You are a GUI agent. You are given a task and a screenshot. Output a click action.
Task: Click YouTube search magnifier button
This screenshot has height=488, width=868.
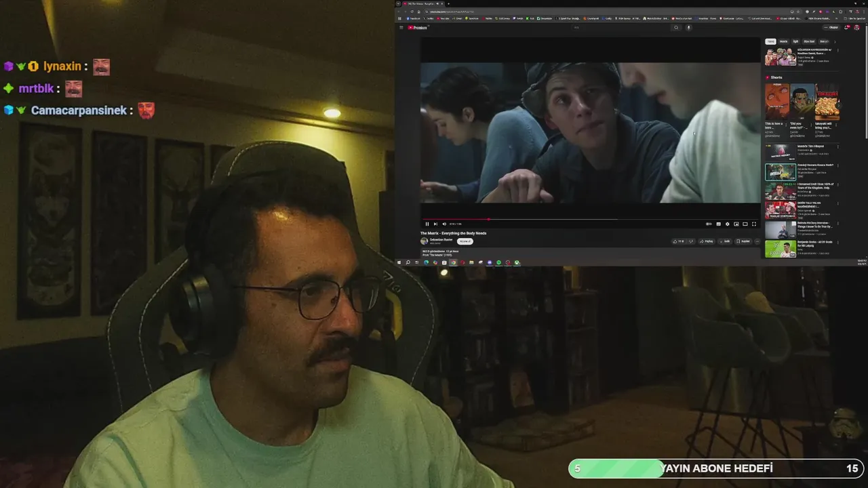click(x=676, y=27)
